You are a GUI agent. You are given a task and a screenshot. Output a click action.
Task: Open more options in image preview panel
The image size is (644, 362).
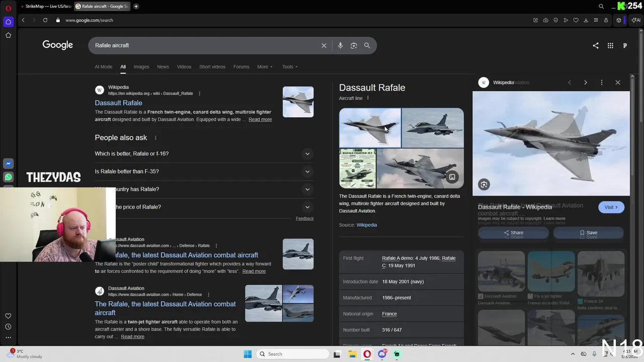[602, 82]
